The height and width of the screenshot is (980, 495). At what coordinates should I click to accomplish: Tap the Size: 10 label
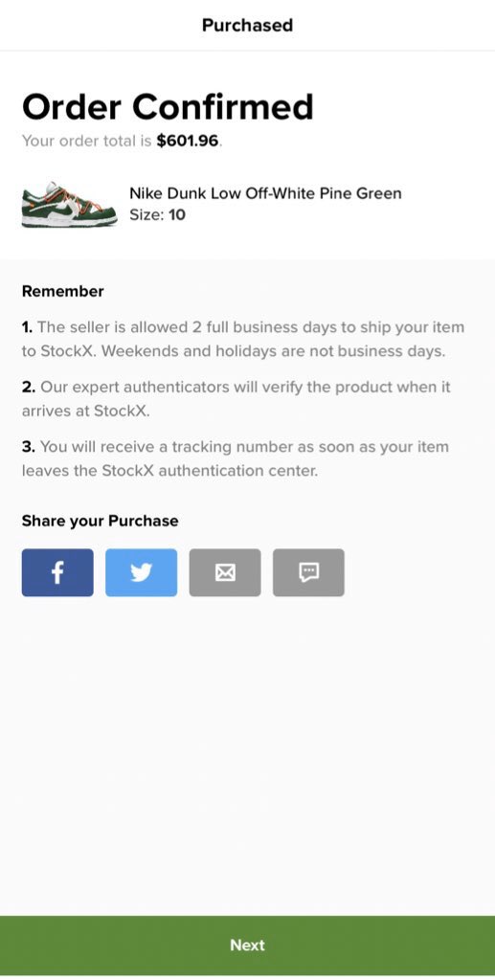click(157, 215)
